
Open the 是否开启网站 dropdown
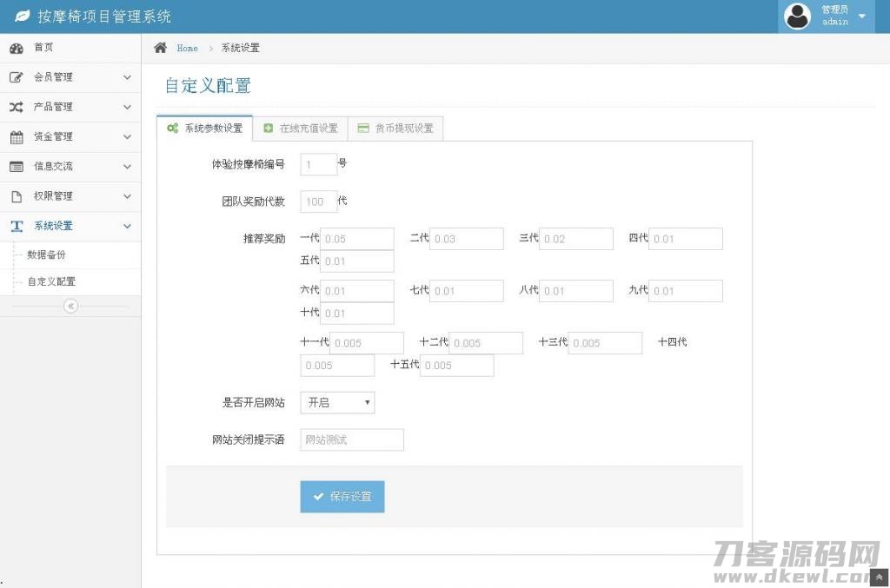coord(337,402)
